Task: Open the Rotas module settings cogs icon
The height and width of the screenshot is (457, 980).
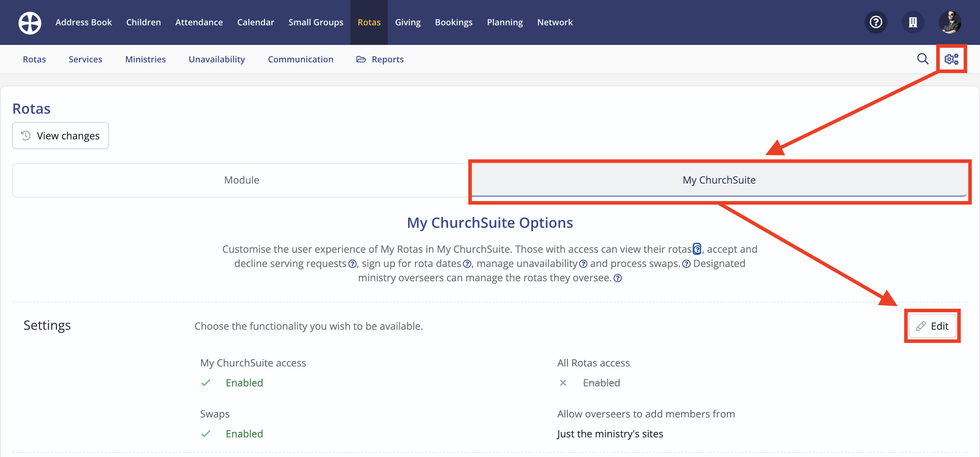Action: pos(951,59)
